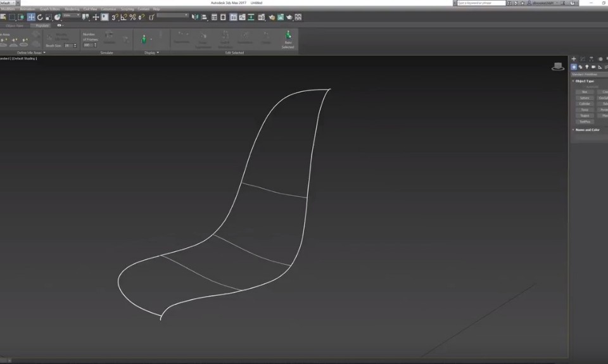Image resolution: width=608 pixels, height=364 pixels.
Task: Open the Named Selection Sets dropdown
Action: 172,15
